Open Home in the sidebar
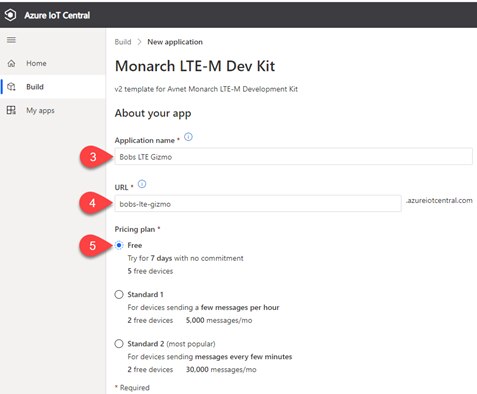This screenshot has width=477, height=394. click(x=53, y=63)
